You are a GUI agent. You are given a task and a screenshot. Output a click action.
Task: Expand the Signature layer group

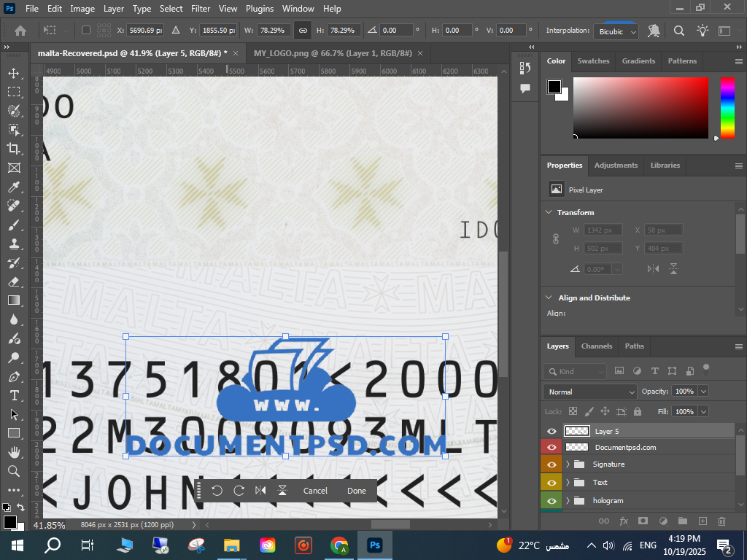[568, 464]
